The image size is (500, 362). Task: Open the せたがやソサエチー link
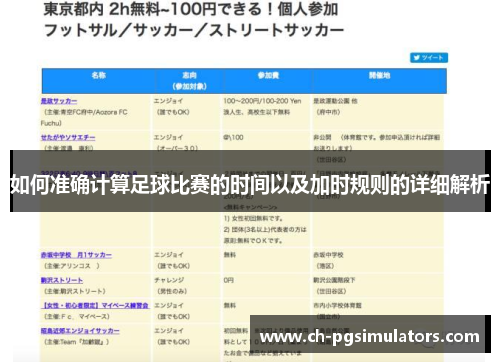click(x=68, y=137)
